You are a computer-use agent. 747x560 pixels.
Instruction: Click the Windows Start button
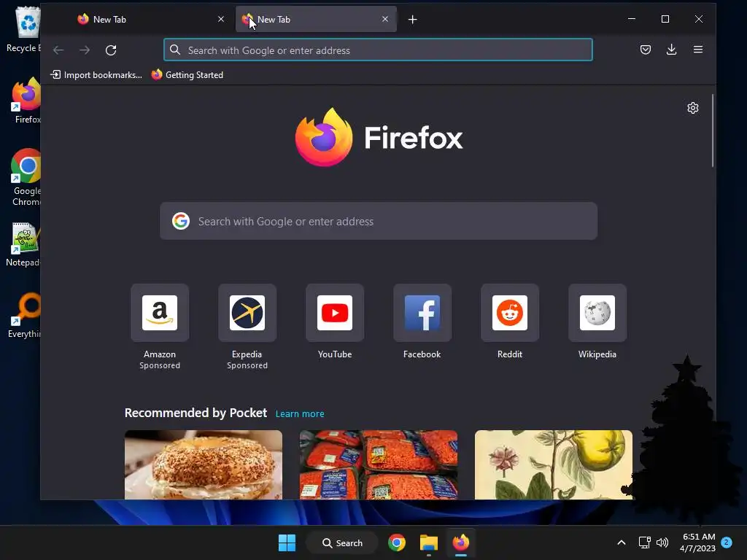point(287,542)
